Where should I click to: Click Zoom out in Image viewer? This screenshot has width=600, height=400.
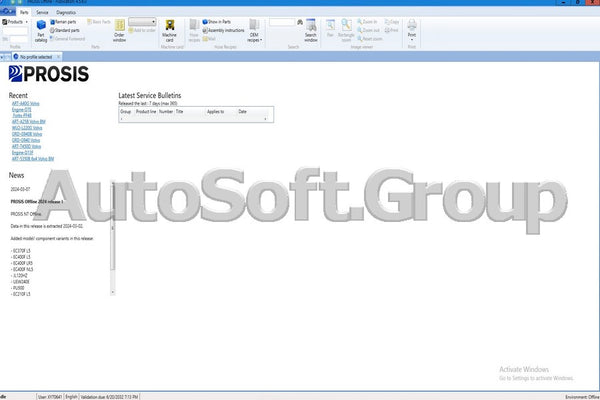pyautogui.click(x=368, y=30)
